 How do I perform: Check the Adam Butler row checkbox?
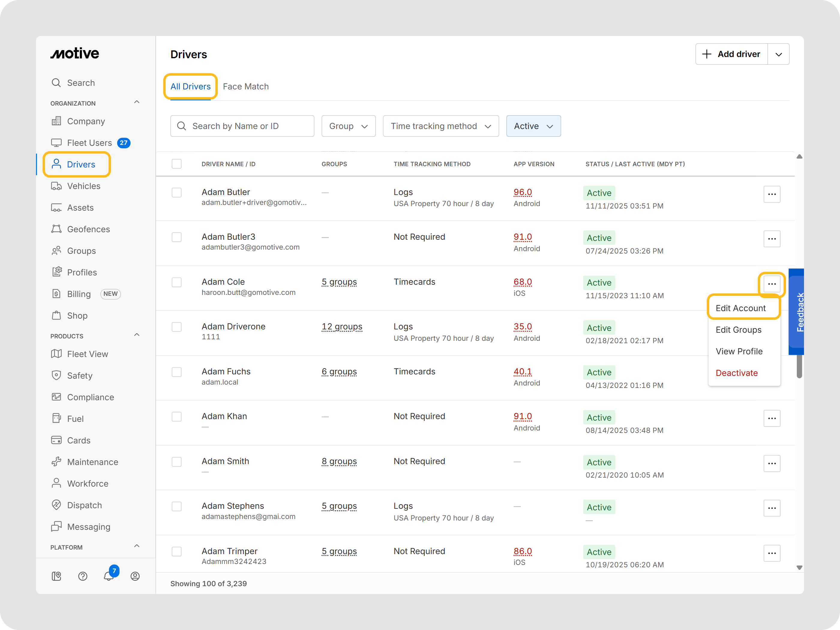point(177,193)
